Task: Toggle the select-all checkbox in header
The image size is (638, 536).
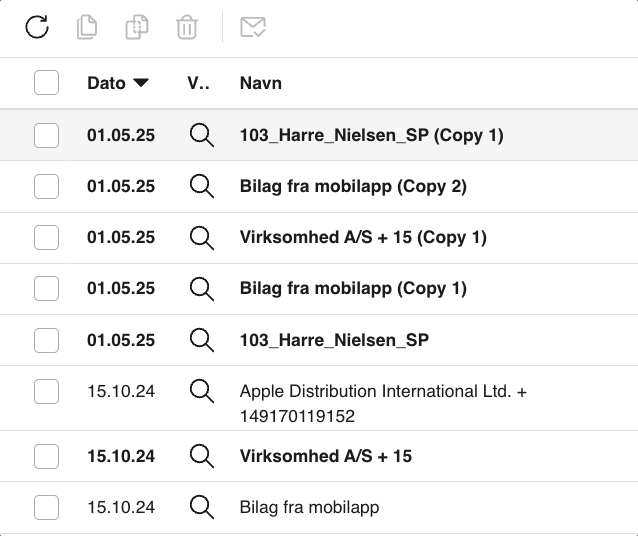Action: [46, 83]
